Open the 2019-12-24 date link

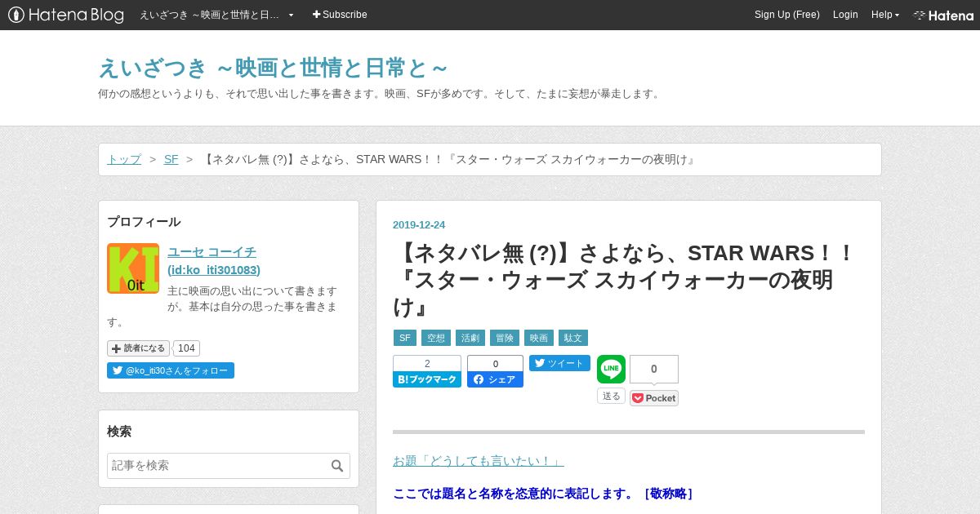[x=419, y=225]
